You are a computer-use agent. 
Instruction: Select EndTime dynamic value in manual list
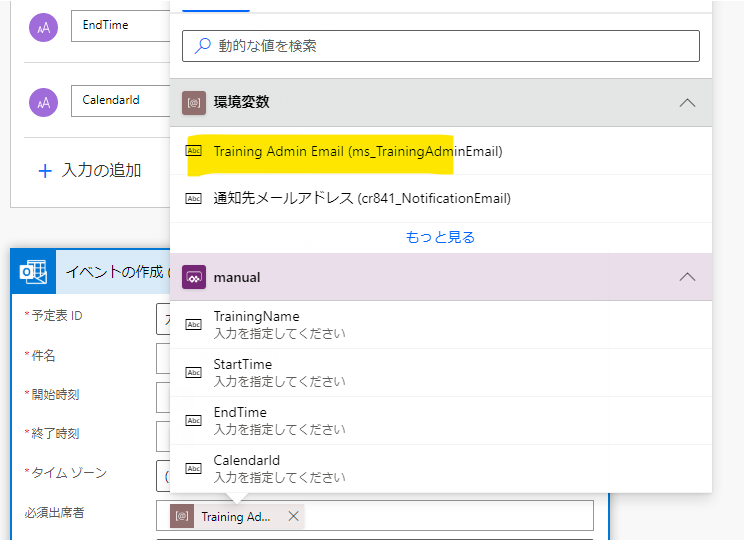[x=441, y=420]
